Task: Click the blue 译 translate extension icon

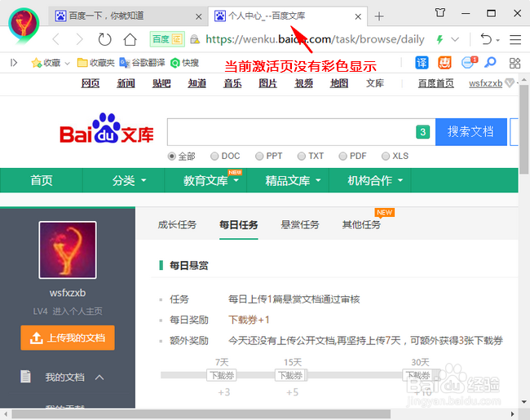Action: coord(422,63)
